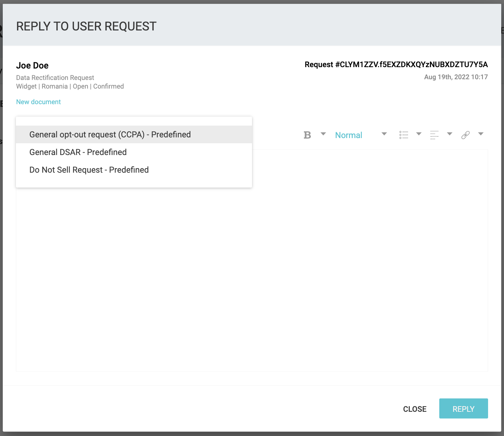Image resolution: width=504 pixels, height=436 pixels.
Task: Open the link options dropdown arrow
Action: [x=481, y=134]
